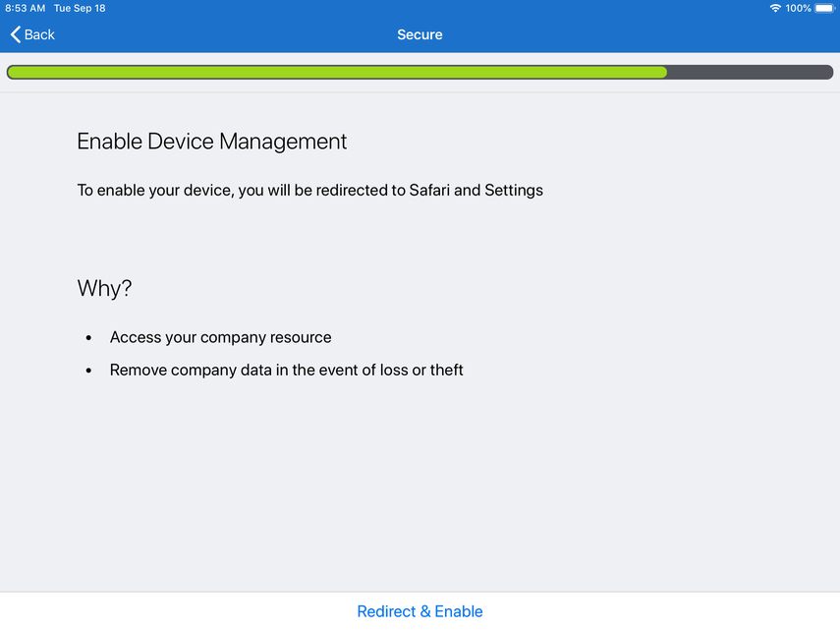Click the Back text label
840x630 pixels.
click(x=39, y=34)
